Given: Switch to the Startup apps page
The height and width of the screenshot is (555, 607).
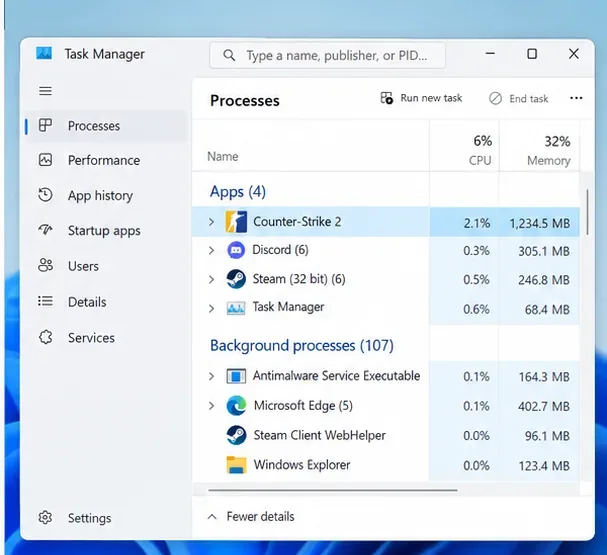Looking at the screenshot, I should [106, 230].
